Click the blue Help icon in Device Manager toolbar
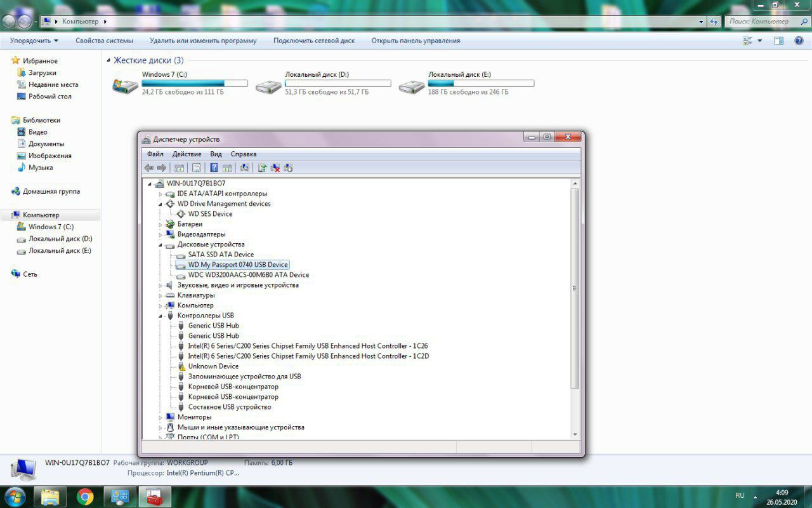Image resolution: width=812 pixels, height=508 pixels. click(214, 168)
